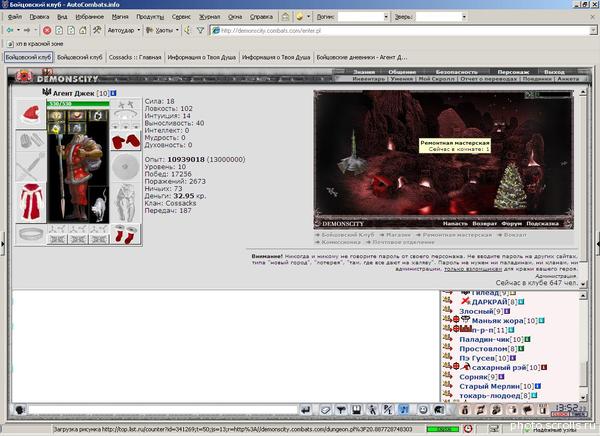Click Подсказка below the city map
The height and width of the screenshot is (436, 600).
coord(542,224)
